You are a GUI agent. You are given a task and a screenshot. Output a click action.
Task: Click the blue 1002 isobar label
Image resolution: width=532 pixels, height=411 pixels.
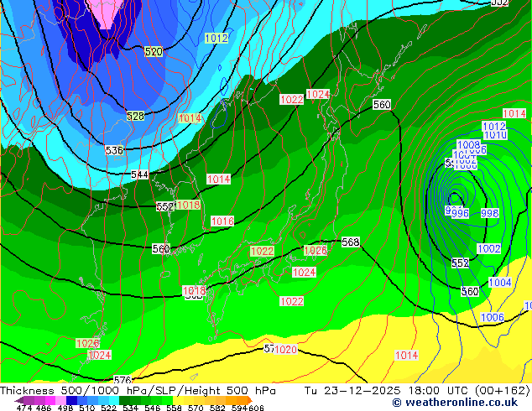(x=489, y=248)
